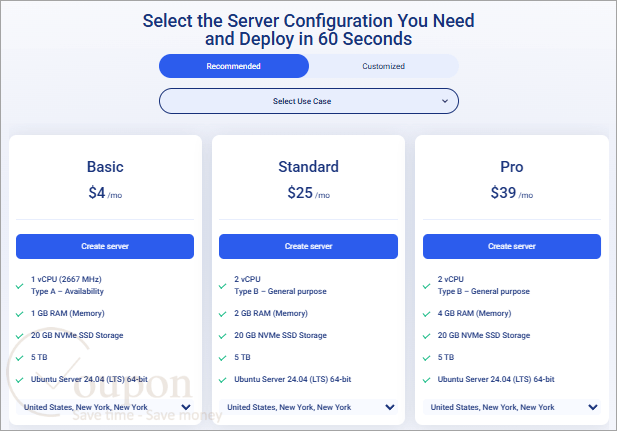Viewport: 617px width, 431px height.
Task: Click Ubuntu Server 24.04 (LTS) 64-bit in Basic card
Action: pyautogui.click(x=89, y=379)
